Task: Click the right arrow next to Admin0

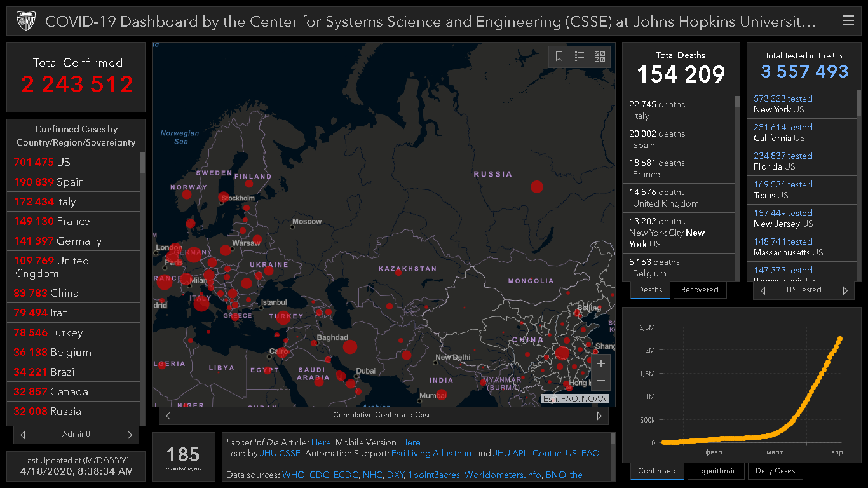Action: (130, 435)
